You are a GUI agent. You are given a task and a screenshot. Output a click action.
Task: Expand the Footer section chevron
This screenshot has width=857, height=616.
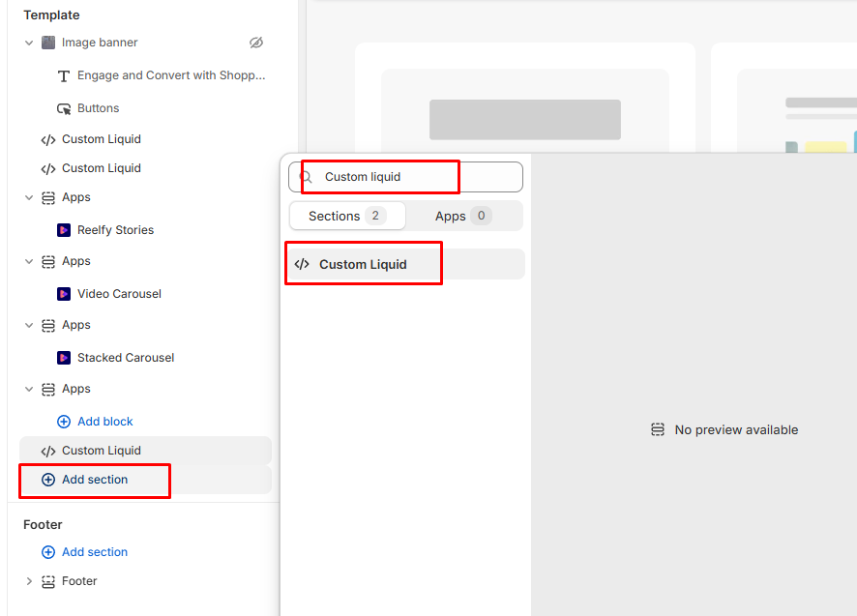(x=29, y=581)
